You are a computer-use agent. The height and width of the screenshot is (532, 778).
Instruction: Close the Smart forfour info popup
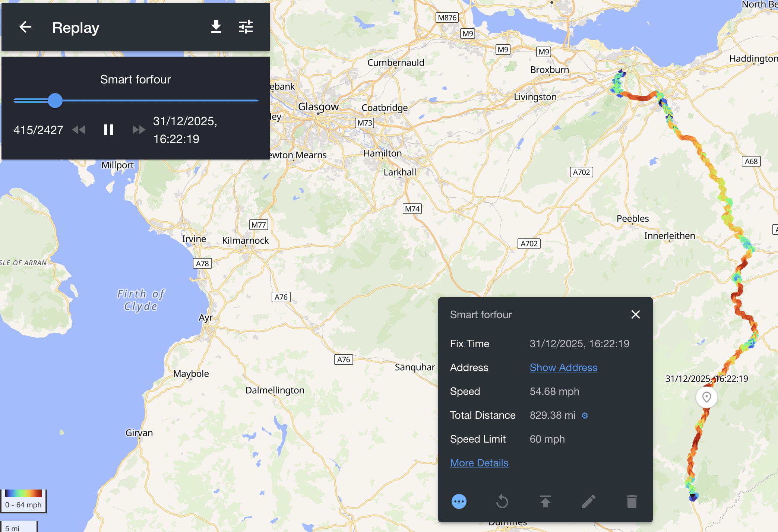tap(635, 314)
